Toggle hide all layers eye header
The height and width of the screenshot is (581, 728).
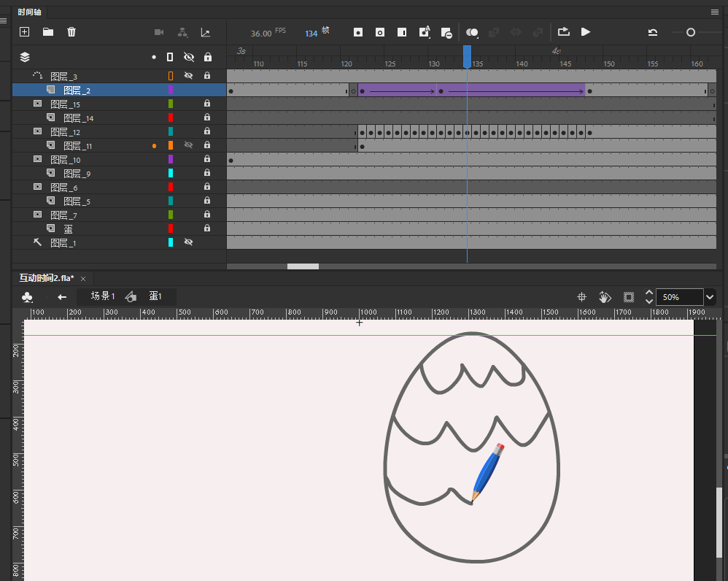[x=188, y=57]
